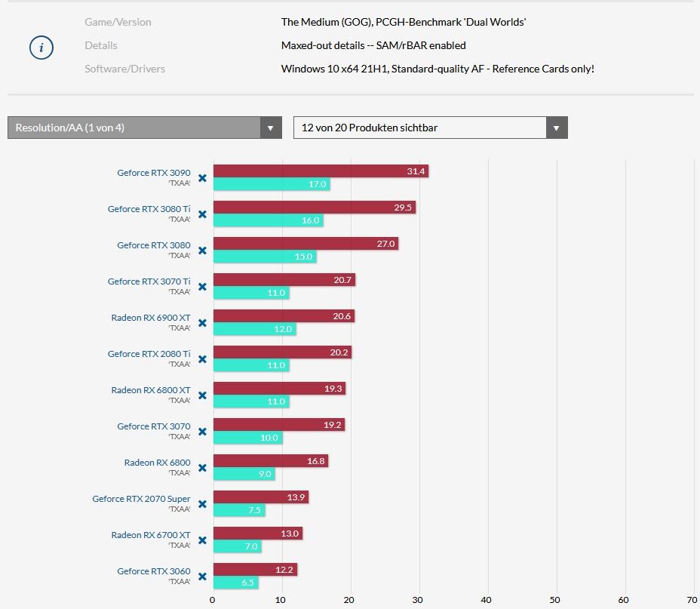This screenshot has width=700, height=609.
Task: Click the cyan 6.5 bar for RTX 3060
Action: point(235,583)
